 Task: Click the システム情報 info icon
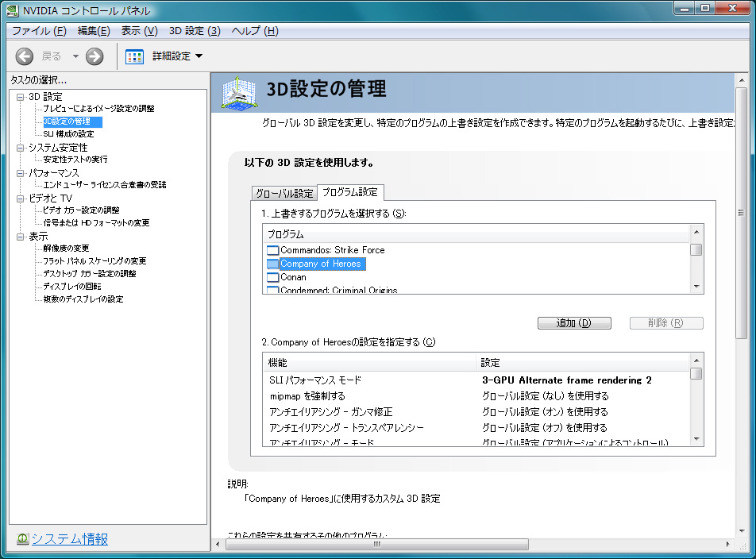coord(22,538)
